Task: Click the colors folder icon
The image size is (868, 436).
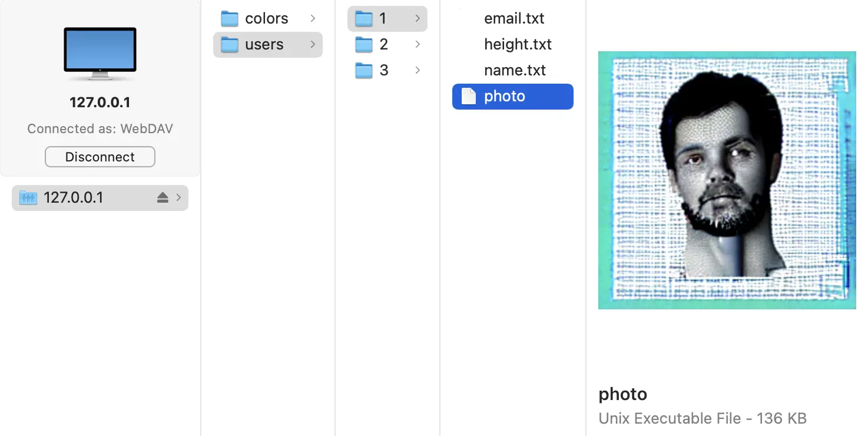Action: click(x=229, y=19)
